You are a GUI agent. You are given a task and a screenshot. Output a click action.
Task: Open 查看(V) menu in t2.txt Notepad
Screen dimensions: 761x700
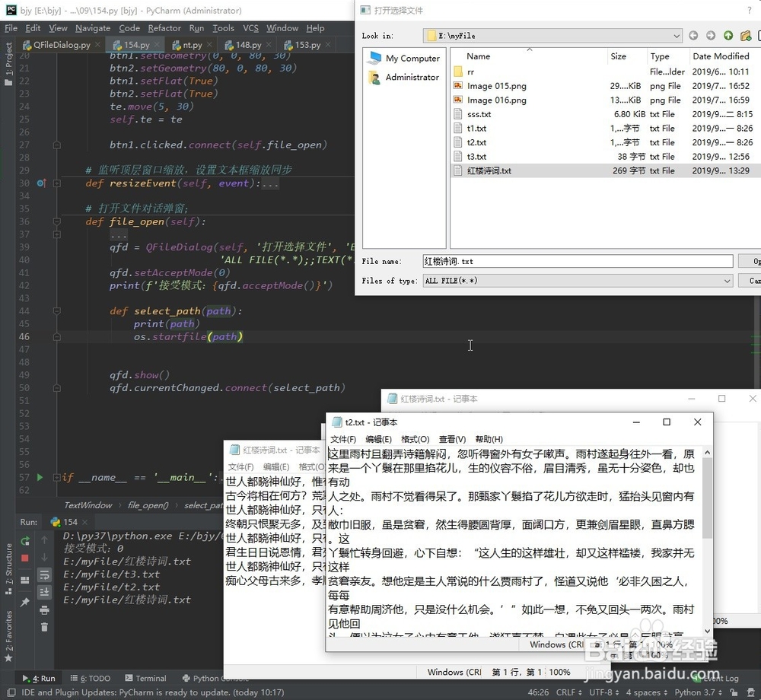pyautogui.click(x=452, y=439)
